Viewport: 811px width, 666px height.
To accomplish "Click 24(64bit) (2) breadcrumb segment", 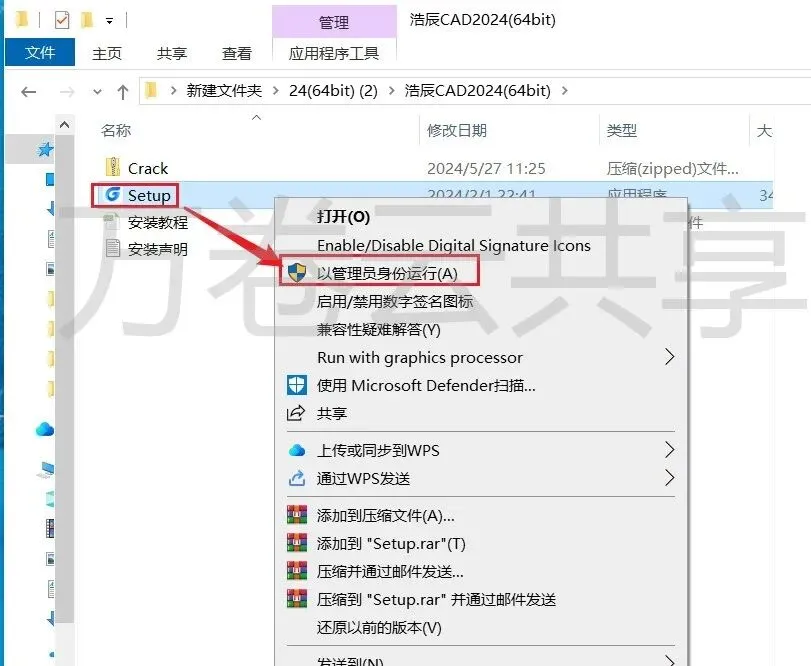I will click(x=333, y=91).
